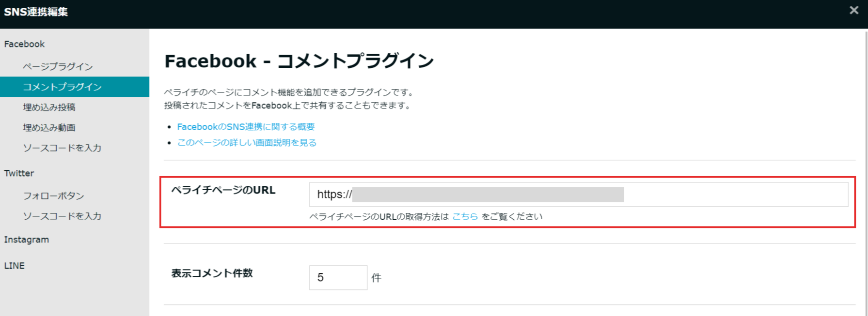Close the SNS連携編集 dialog
Image resolution: width=868 pixels, height=316 pixels.
coord(854,10)
